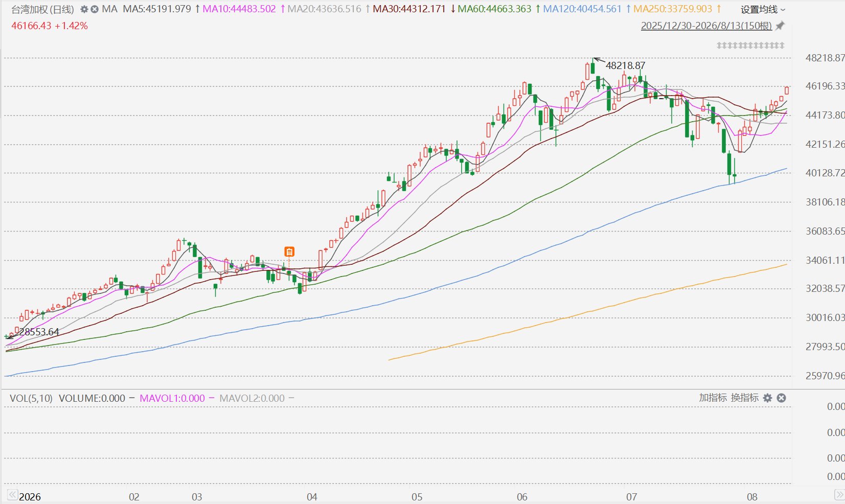Click the 28553.64 low price annotation
845x504 pixels.
coord(39,332)
